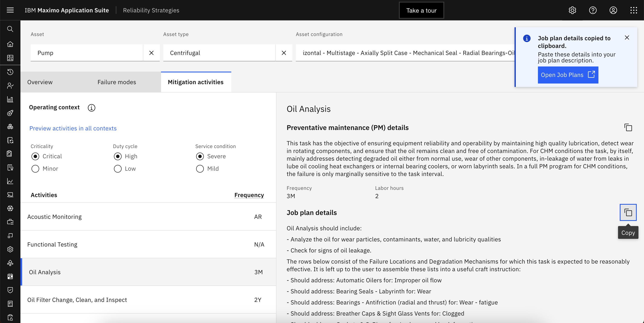Select Low duty cycle radio button
This screenshot has width=644, height=323.
(118, 169)
